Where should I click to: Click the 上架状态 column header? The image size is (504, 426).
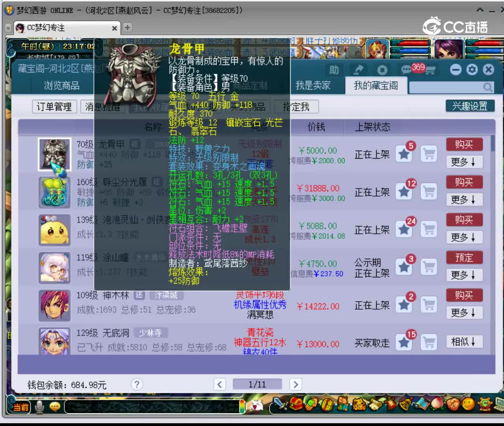tap(373, 127)
